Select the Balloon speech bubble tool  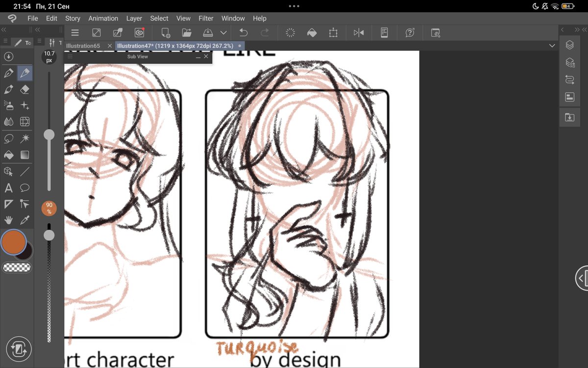click(24, 188)
